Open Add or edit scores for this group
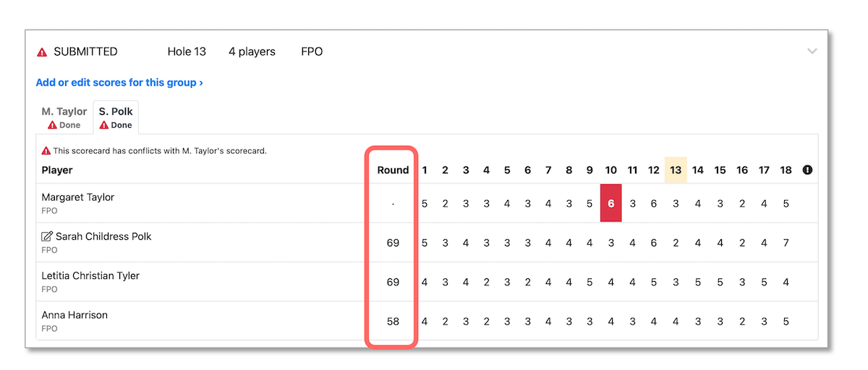The width and height of the screenshot is (868, 370). (119, 82)
